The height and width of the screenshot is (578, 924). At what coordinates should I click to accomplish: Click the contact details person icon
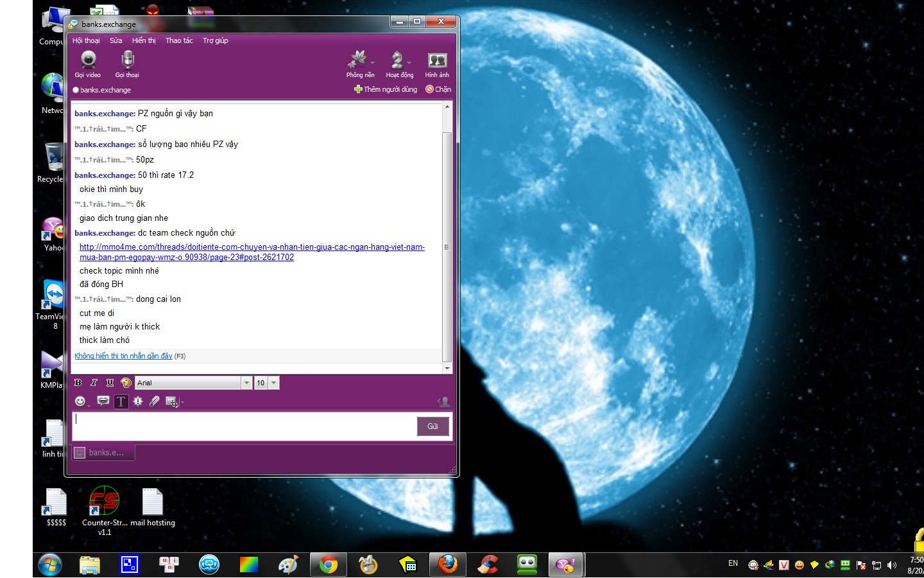[443, 401]
